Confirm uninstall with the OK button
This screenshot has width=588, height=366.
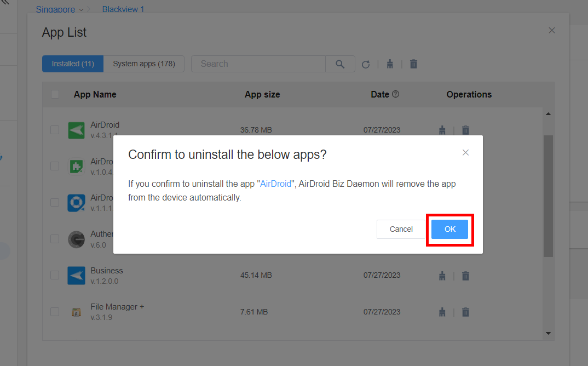(x=449, y=229)
